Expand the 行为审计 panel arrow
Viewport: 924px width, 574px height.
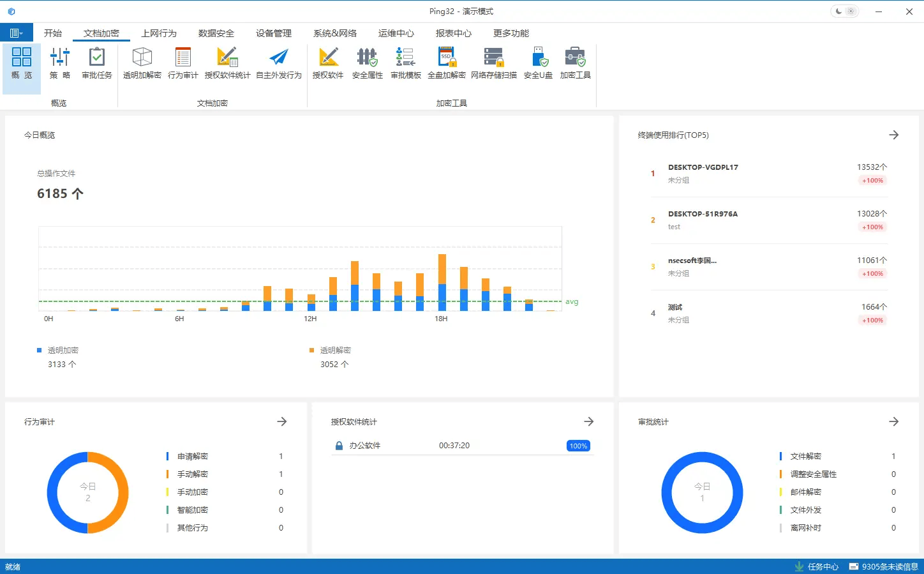282,422
